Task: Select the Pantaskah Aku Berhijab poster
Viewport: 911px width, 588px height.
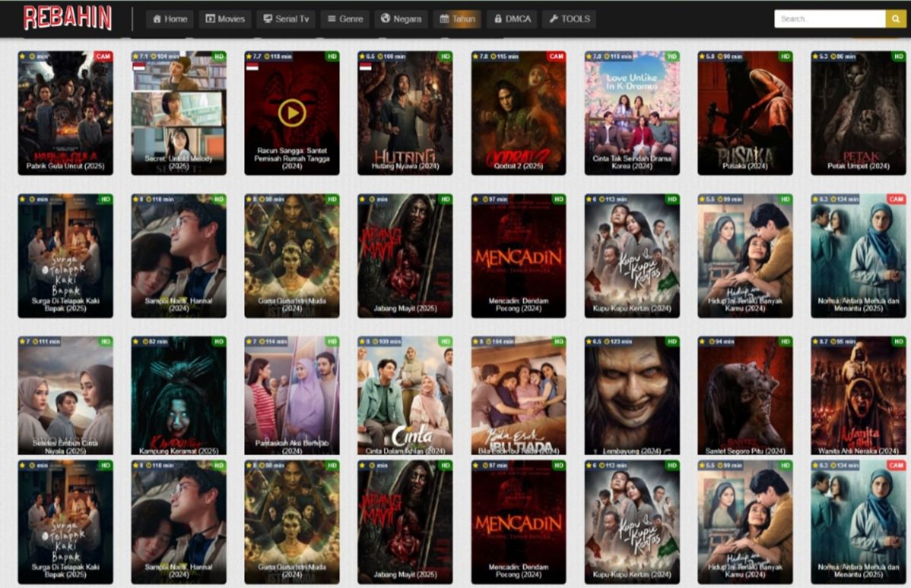Action: [x=292, y=395]
